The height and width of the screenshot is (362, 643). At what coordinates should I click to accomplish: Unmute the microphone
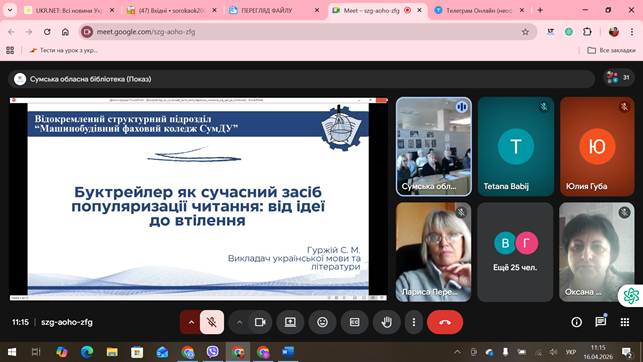point(212,322)
